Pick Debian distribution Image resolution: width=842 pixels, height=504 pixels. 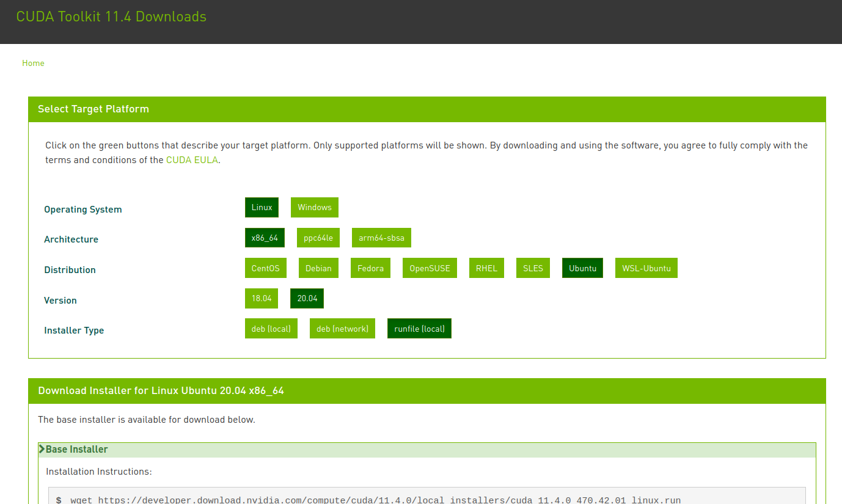[x=318, y=268]
